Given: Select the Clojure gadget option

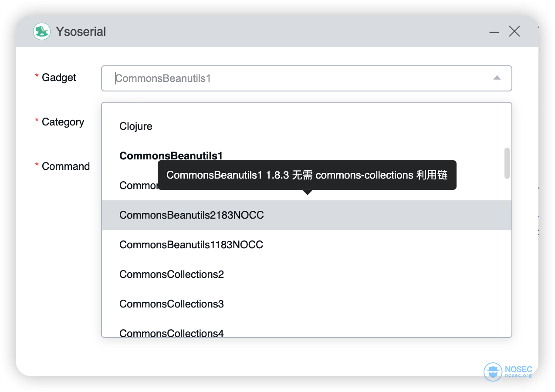Looking at the screenshot, I should (x=136, y=126).
